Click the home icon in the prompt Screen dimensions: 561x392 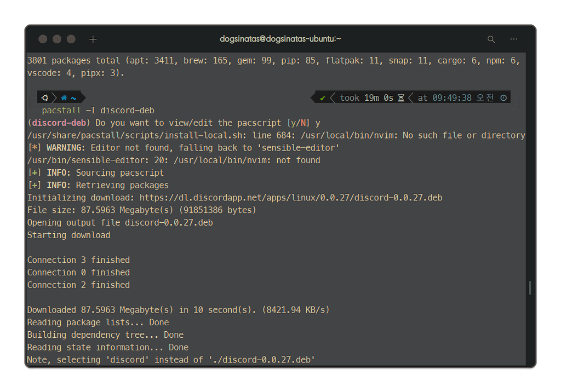tap(64, 98)
